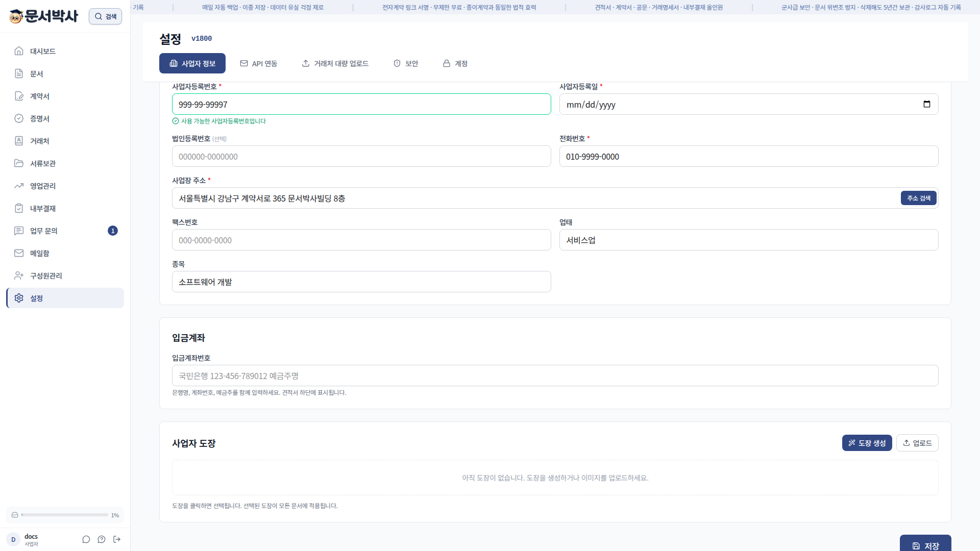Go to 구성원관리

tap(65, 275)
